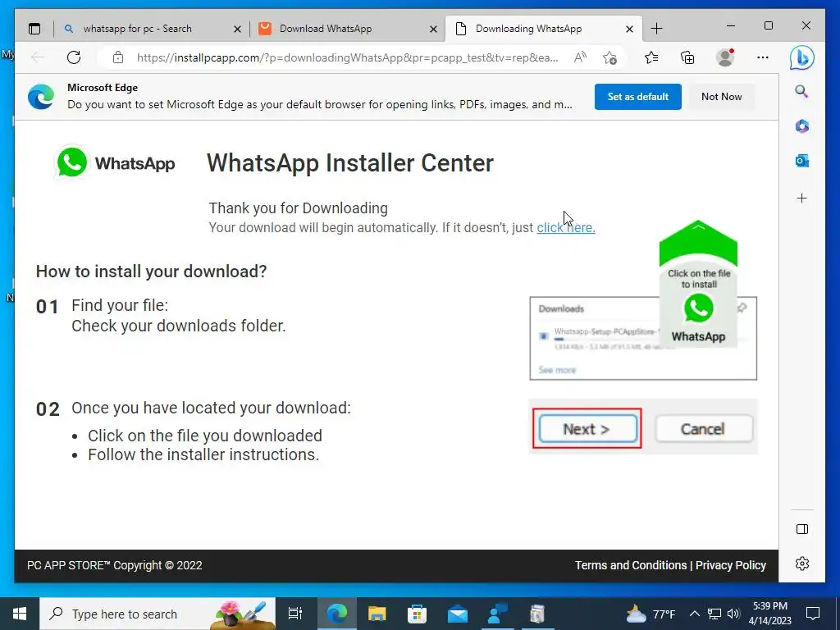Open Microsoft Edge from taskbar
Image resolution: width=840 pixels, height=630 pixels.
click(x=337, y=614)
